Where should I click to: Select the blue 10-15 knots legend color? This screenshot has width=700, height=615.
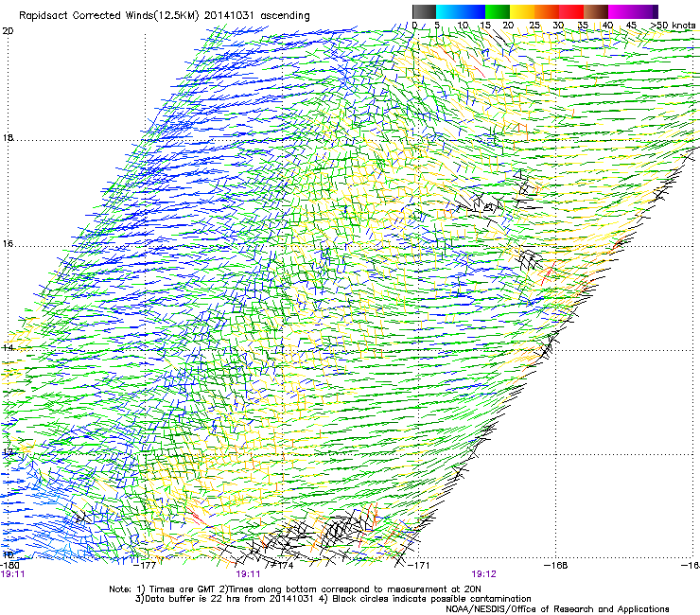coord(473,12)
